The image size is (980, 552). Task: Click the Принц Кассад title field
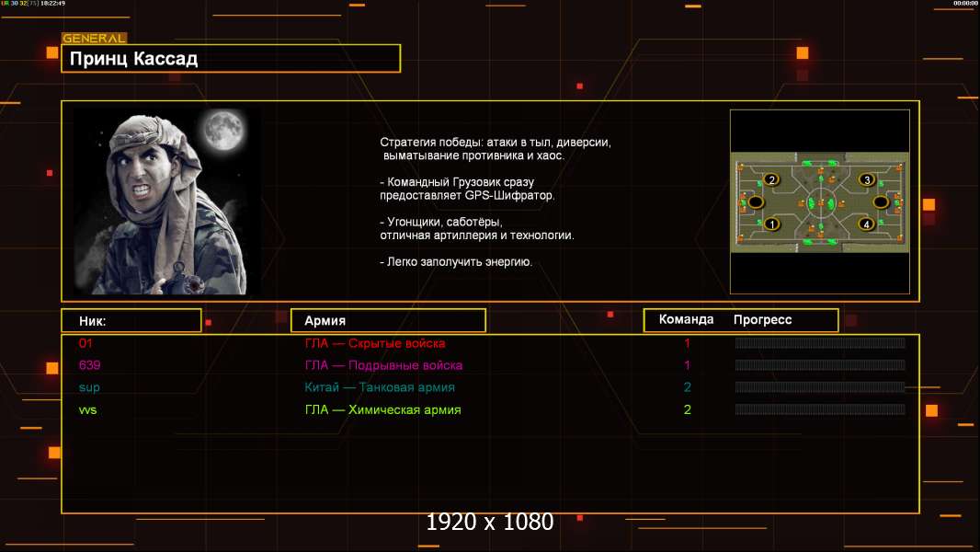click(x=231, y=58)
